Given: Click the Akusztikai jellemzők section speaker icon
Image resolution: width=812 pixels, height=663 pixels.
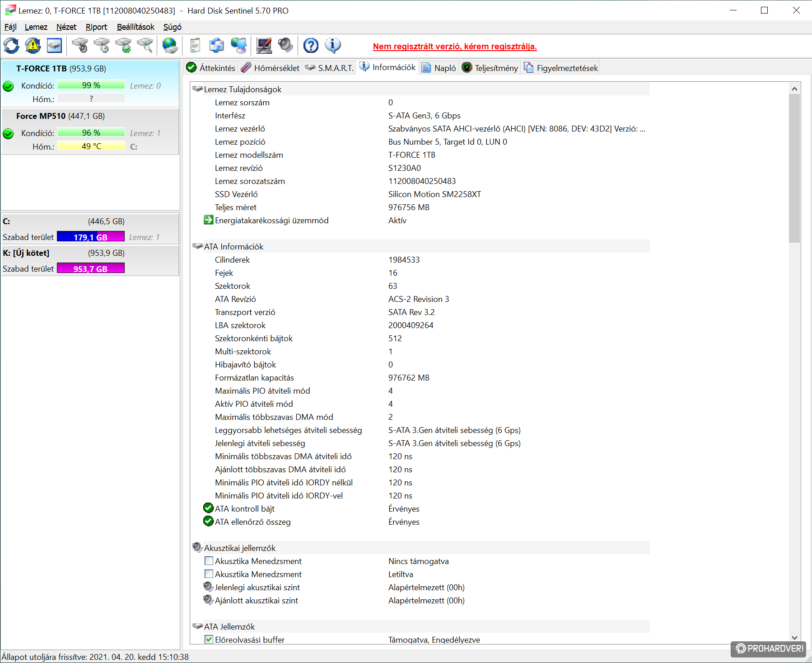Looking at the screenshot, I should [197, 547].
